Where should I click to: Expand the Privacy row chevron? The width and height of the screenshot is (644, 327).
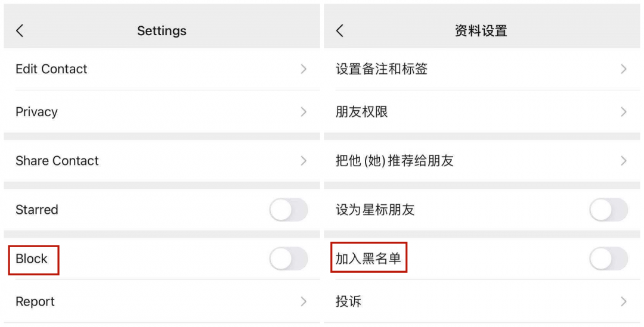[304, 112]
